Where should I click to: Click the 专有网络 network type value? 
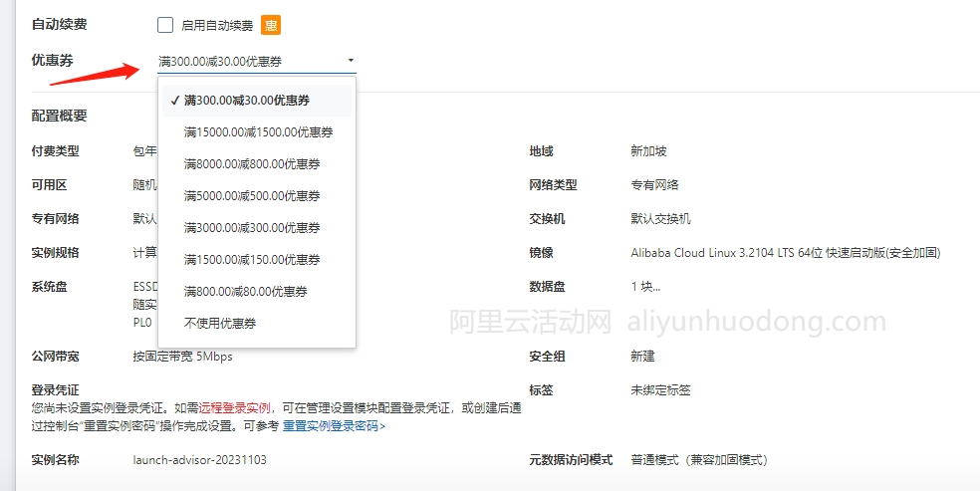(655, 185)
